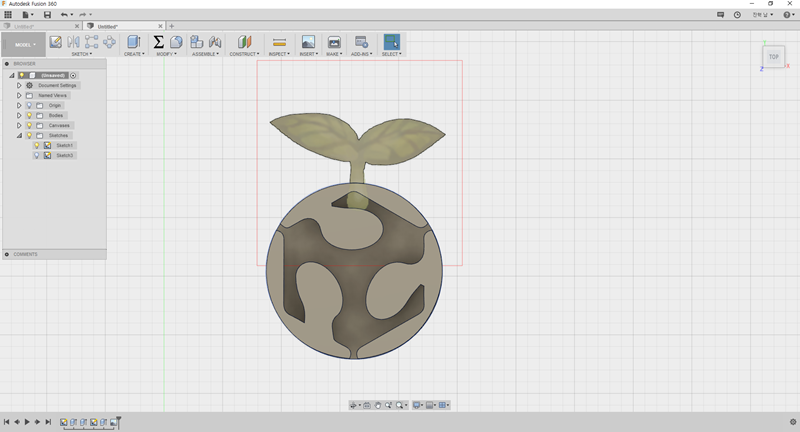Click the Extrude tool in Create

(x=134, y=42)
